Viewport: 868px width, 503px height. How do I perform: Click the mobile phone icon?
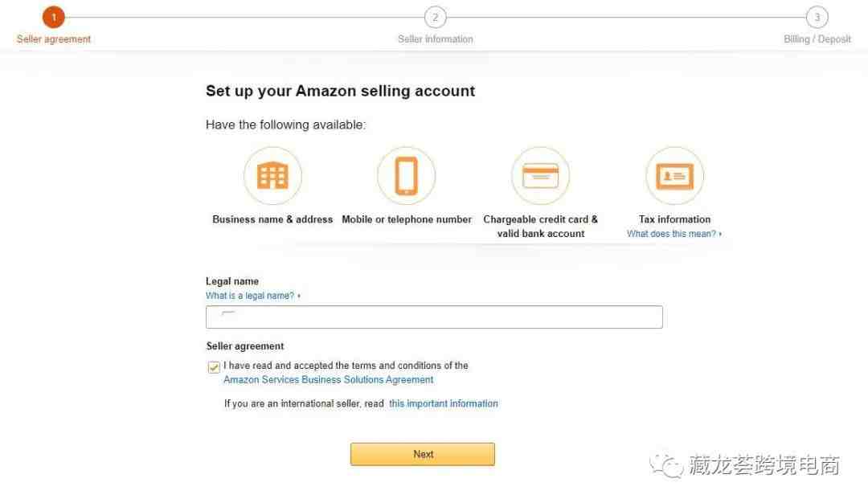tap(407, 176)
